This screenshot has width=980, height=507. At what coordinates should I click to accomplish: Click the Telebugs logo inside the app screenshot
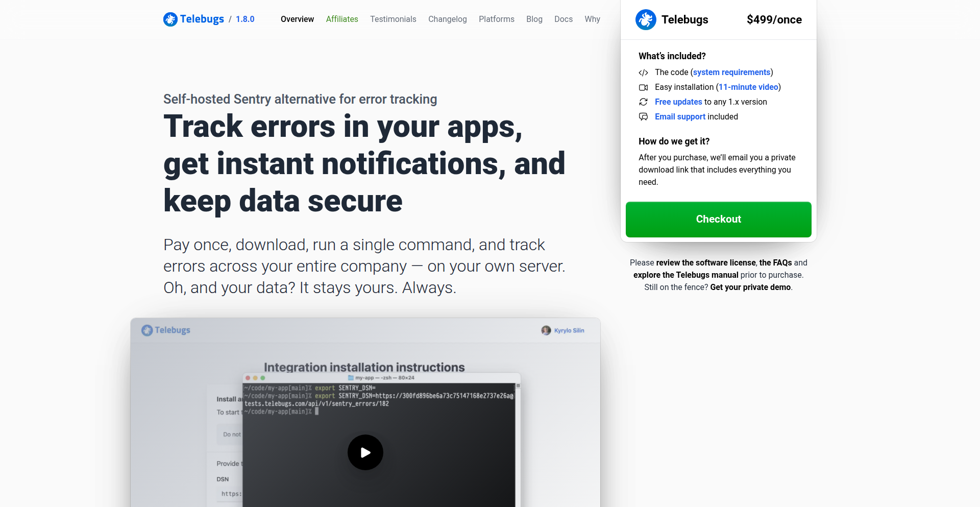146,330
